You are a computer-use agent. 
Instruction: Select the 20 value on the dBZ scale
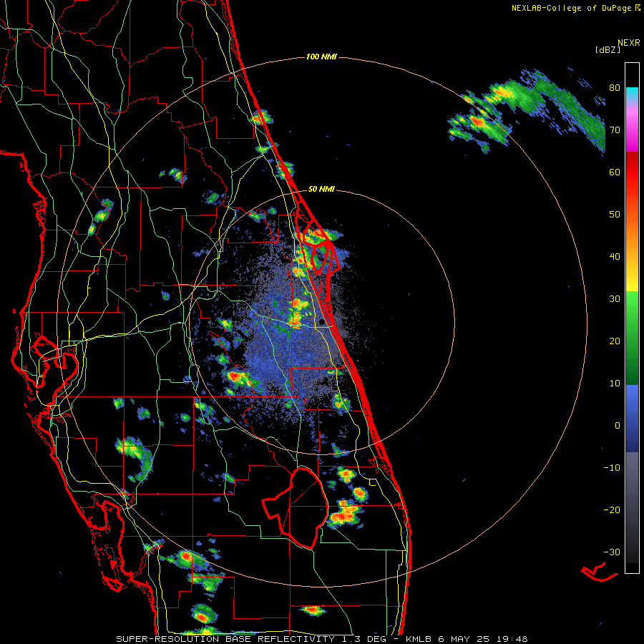tap(615, 341)
